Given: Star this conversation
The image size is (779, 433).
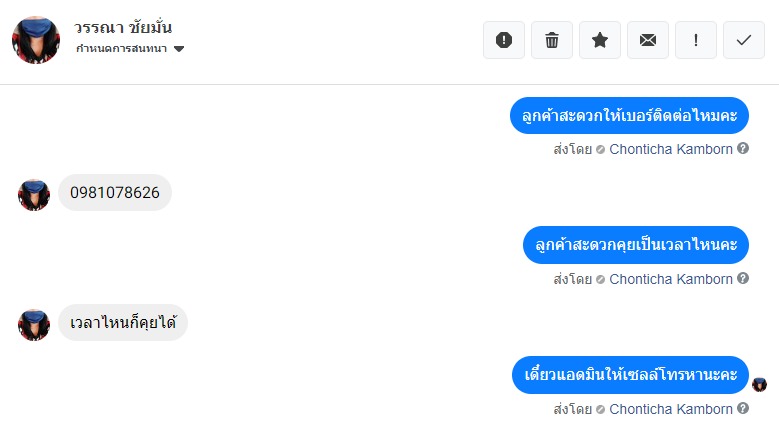Looking at the screenshot, I should [x=600, y=40].
